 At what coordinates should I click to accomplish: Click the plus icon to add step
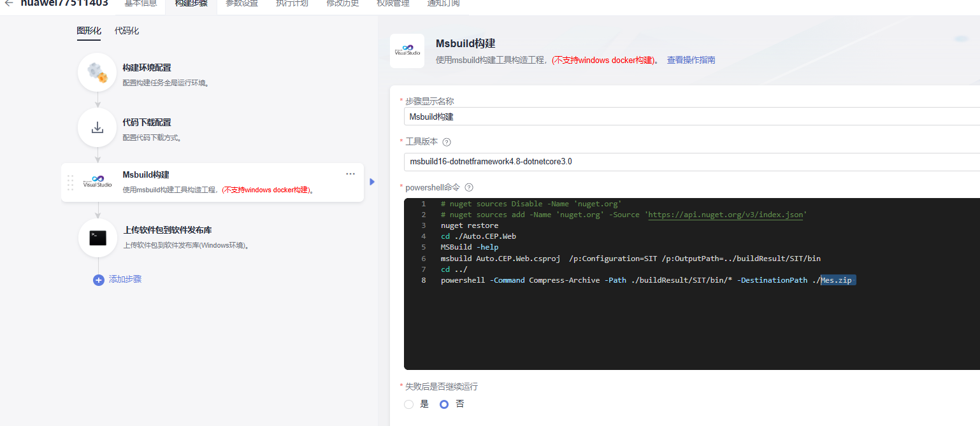(99, 280)
